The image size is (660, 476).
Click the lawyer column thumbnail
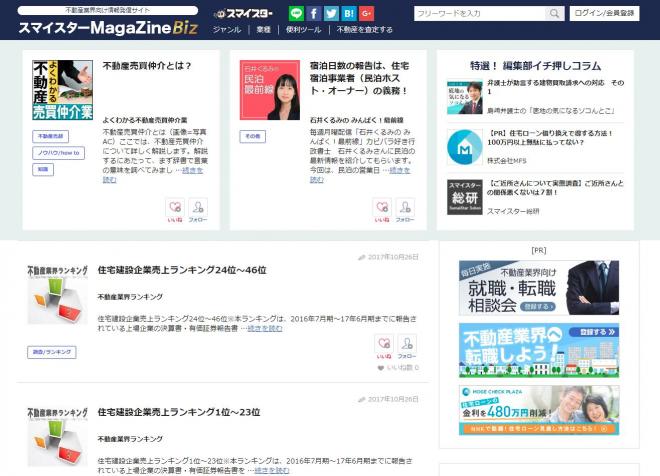click(465, 98)
